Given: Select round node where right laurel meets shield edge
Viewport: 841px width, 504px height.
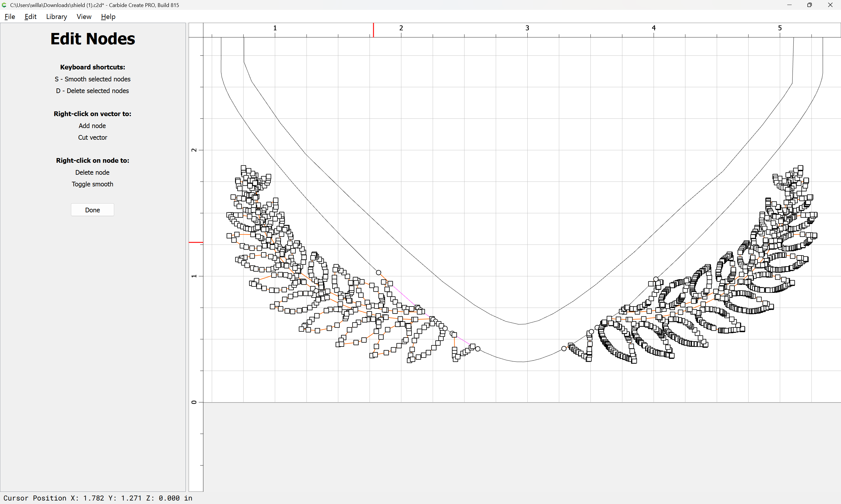Looking at the screenshot, I should pyautogui.click(x=656, y=279).
